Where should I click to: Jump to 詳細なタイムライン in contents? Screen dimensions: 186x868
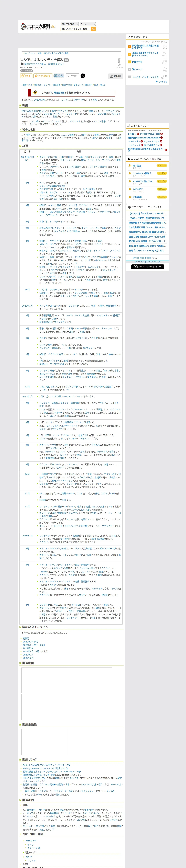(43, 85)
